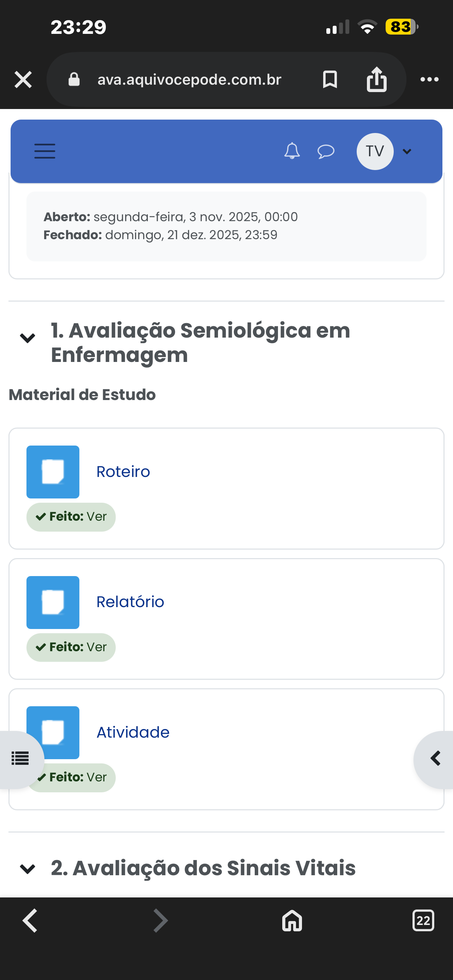Open the right block drawer arrow
Viewport: 453px width, 980px height.
coord(435,758)
